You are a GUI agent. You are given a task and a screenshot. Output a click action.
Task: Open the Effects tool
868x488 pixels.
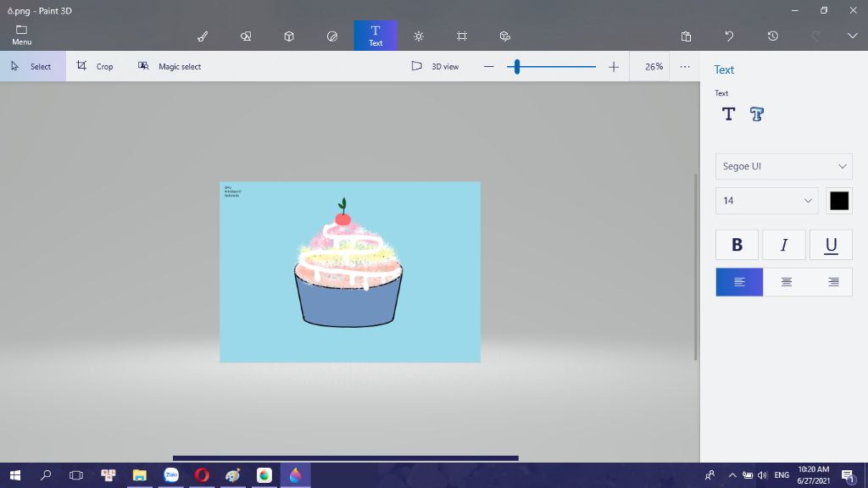tap(419, 36)
